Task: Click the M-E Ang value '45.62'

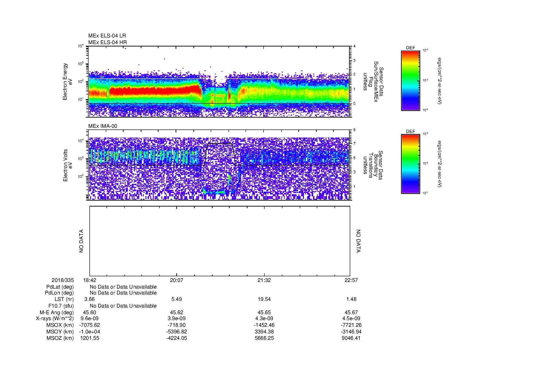Action: coord(177,313)
